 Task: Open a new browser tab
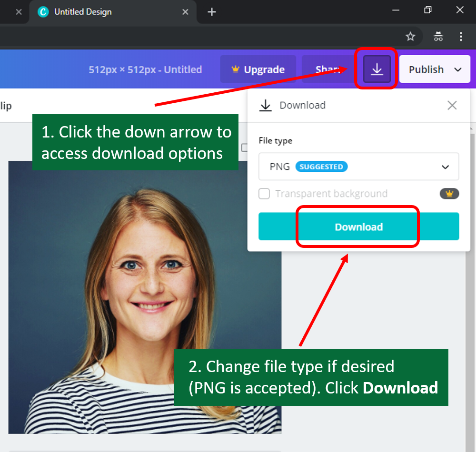click(x=212, y=12)
